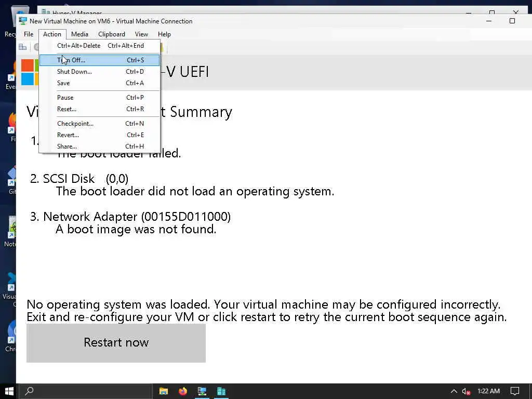Click the taskbar search icon
This screenshot has width=532, height=399.
[29, 391]
